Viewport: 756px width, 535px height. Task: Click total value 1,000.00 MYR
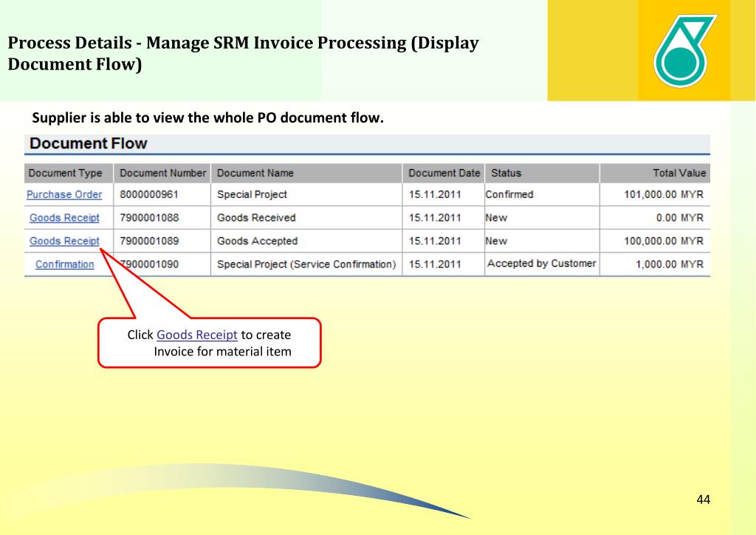[x=669, y=265]
